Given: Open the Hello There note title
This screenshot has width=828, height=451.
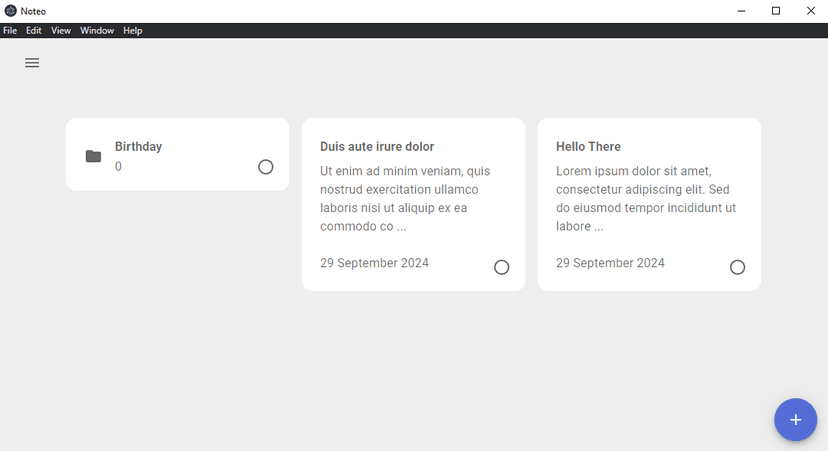Looking at the screenshot, I should [588, 146].
